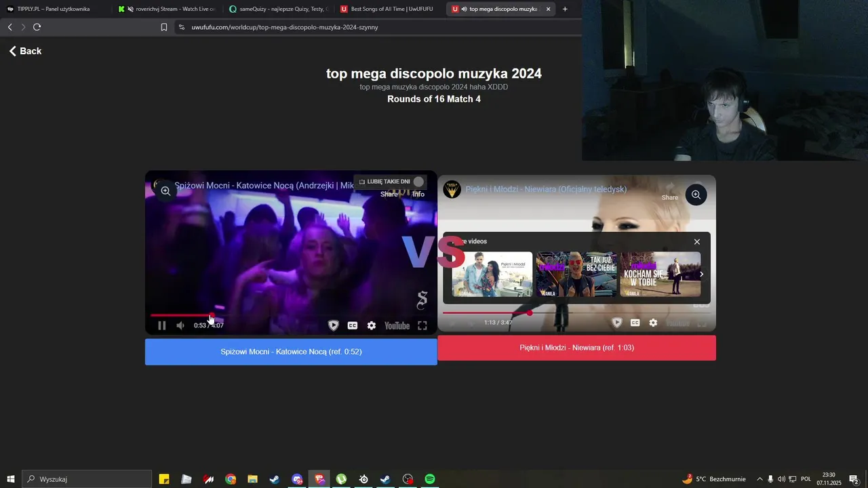
Task: Open the Spiżowi Mocni video title link
Action: pyautogui.click(x=264, y=185)
